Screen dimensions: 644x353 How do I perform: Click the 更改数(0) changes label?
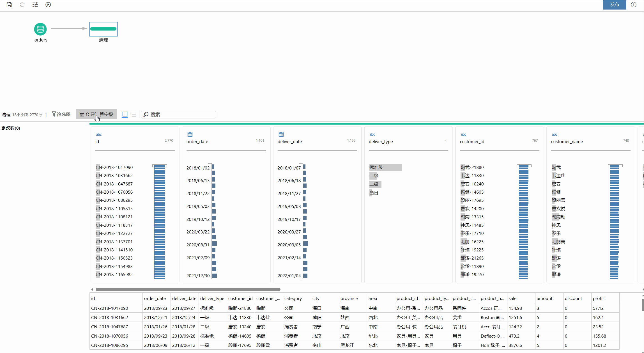[11, 128]
